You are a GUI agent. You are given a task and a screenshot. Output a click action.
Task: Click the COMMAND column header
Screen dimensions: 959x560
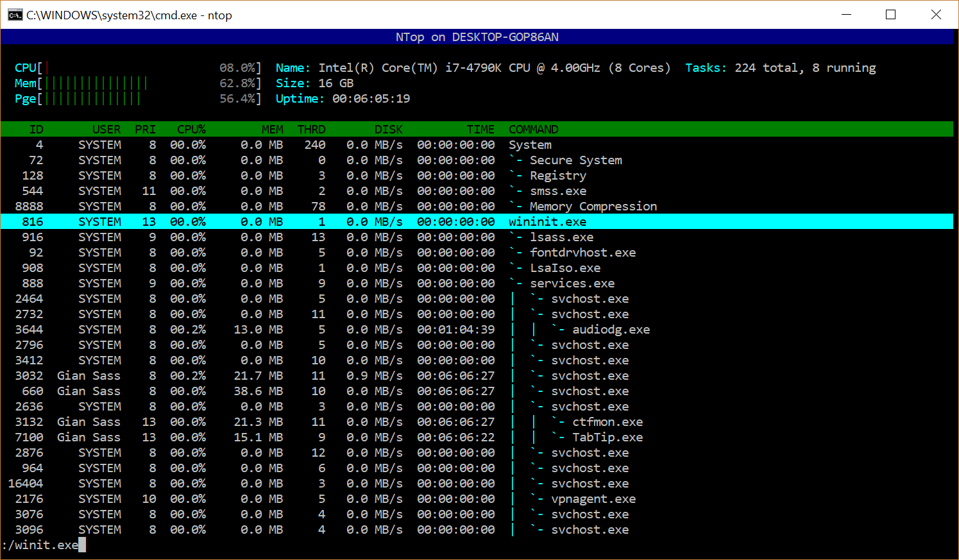(x=533, y=130)
